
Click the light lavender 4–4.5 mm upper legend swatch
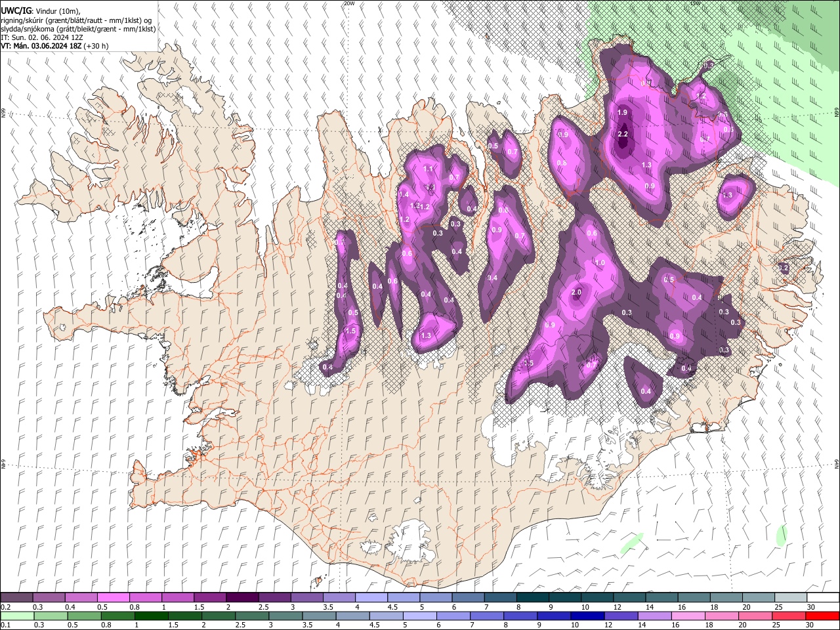coord(370,598)
